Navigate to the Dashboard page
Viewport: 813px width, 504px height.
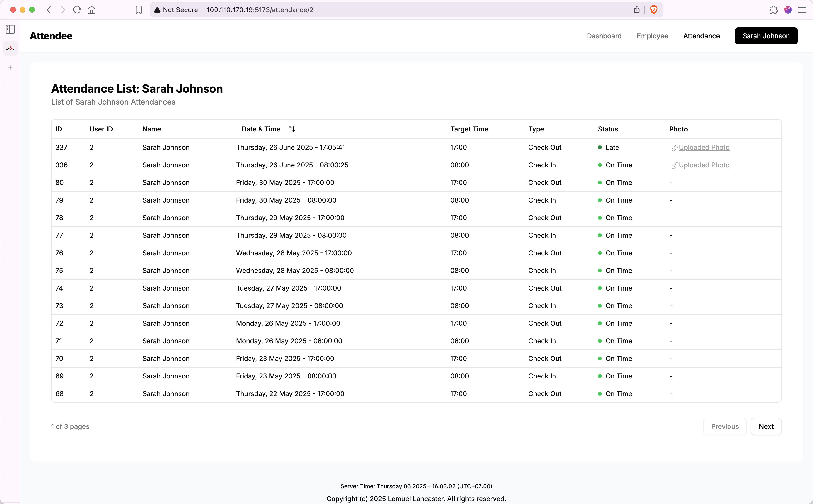coord(604,36)
